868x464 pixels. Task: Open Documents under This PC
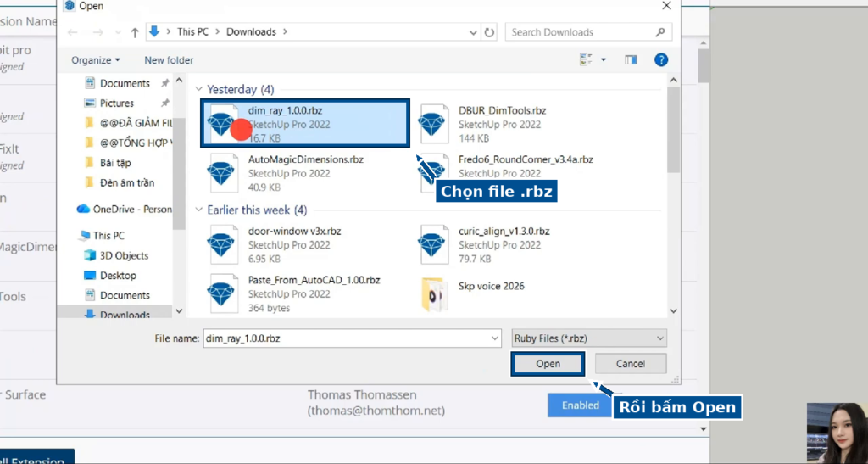point(117,295)
